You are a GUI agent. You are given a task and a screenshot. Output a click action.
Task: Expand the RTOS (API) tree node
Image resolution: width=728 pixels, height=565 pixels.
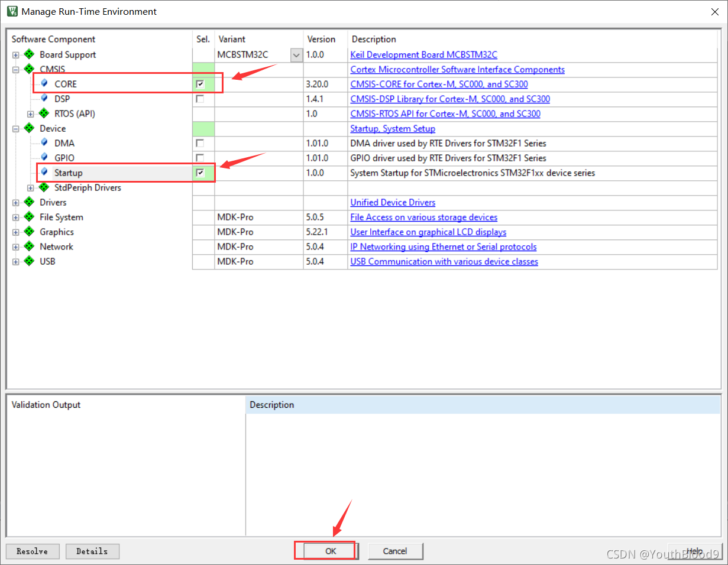(x=31, y=114)
